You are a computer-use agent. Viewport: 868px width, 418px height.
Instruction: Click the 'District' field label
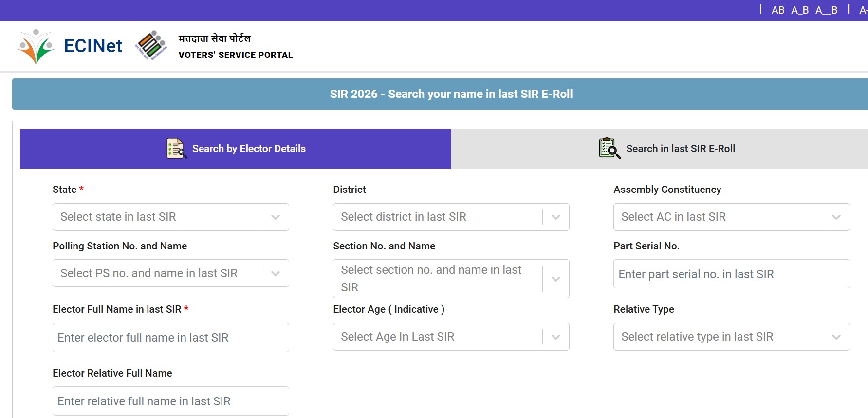pos(350,190)
